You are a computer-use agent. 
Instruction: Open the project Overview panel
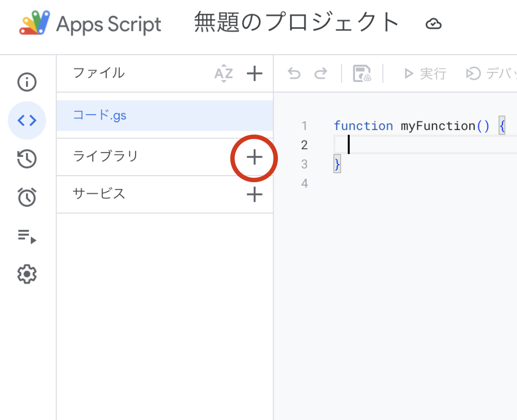pos(27,82)
